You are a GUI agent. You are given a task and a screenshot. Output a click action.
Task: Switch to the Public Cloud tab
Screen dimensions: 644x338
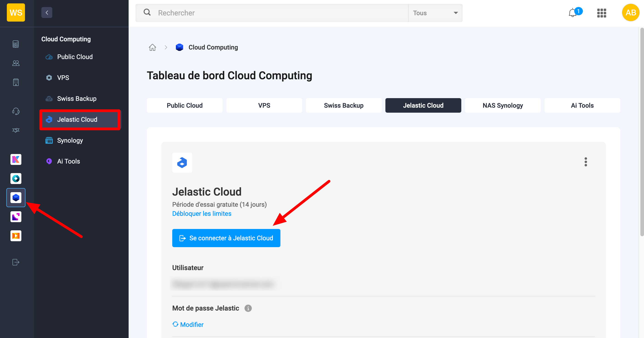coord(185,105)
